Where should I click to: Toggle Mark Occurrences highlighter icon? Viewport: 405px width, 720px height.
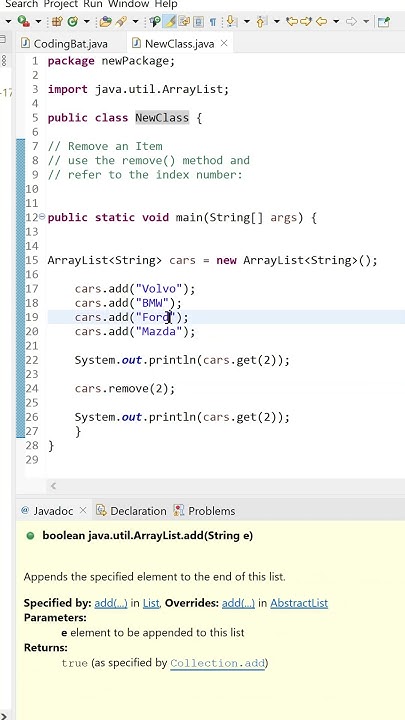[x=169, y=21]
